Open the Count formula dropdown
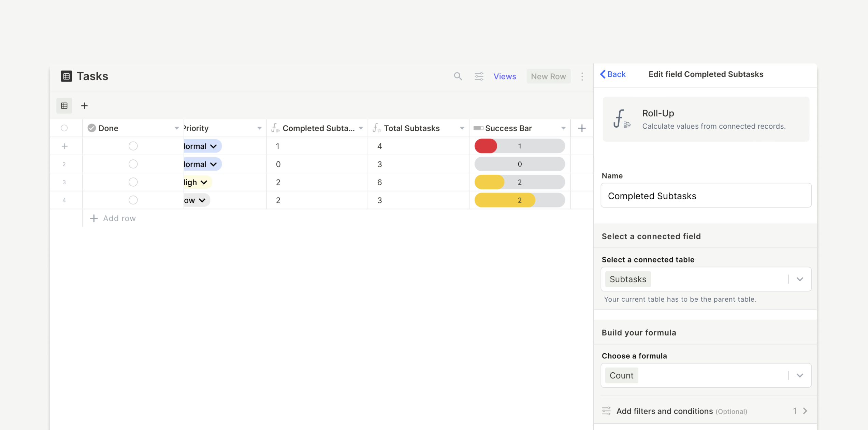 coord(799,375)
